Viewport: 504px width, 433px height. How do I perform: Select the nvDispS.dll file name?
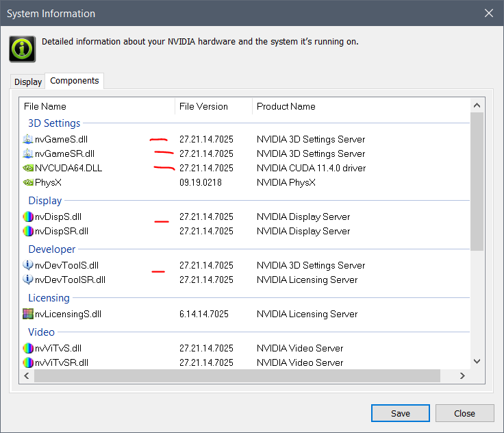point(58,216)
